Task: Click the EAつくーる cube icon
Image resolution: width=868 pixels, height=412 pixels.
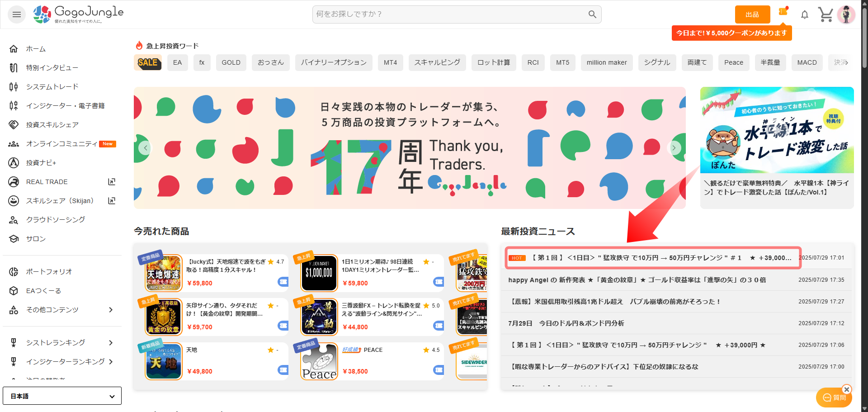Action: click(x=14, y=291)
